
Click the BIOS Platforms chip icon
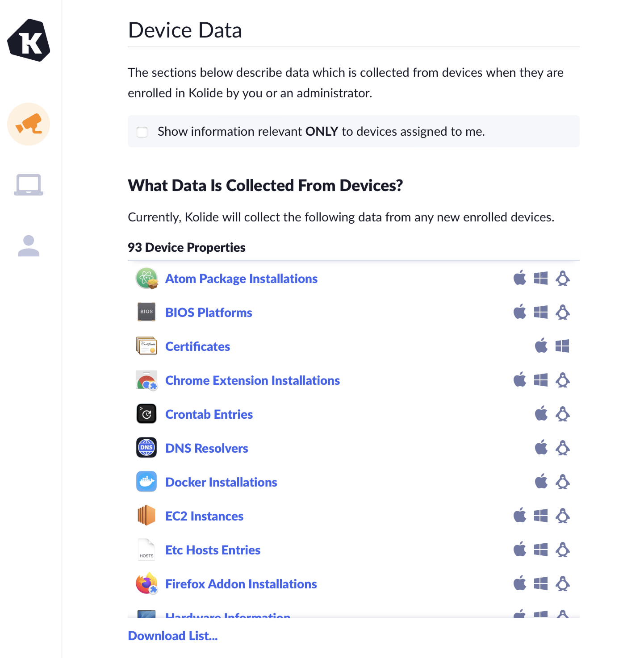(146, 312)
